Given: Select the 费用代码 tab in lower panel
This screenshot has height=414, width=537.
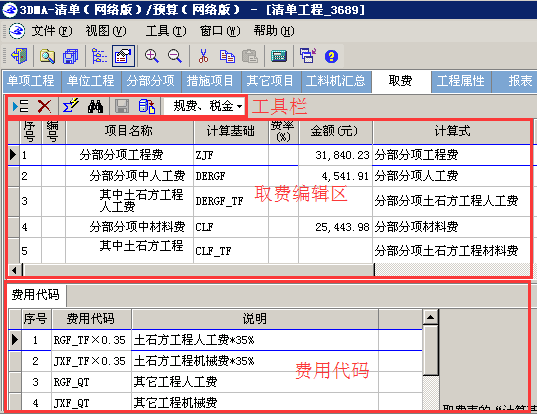Looking at the screenshot, I should [36, 294].
